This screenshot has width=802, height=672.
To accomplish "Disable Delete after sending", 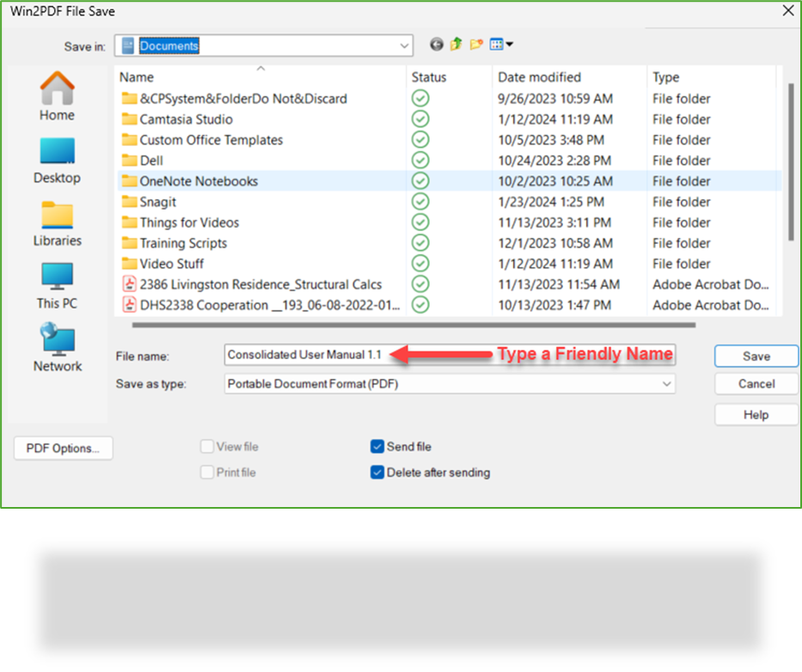I will 377,473.
